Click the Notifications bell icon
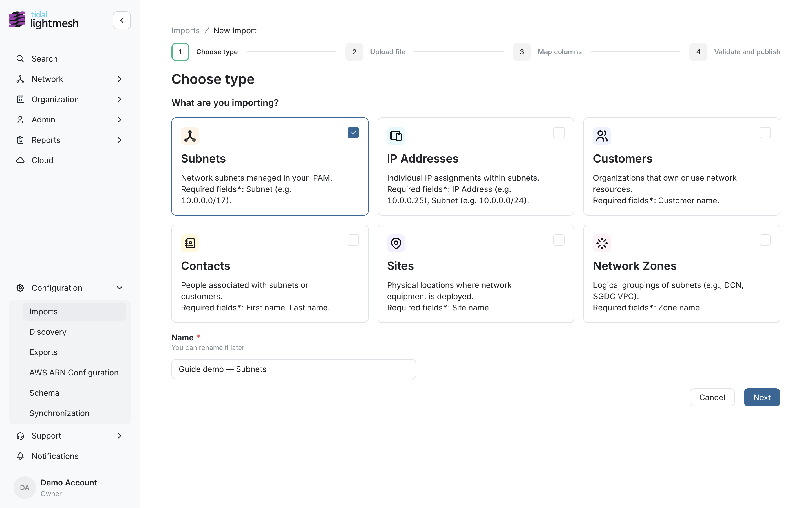Viewport: 812px width, 508px height. 20,456
